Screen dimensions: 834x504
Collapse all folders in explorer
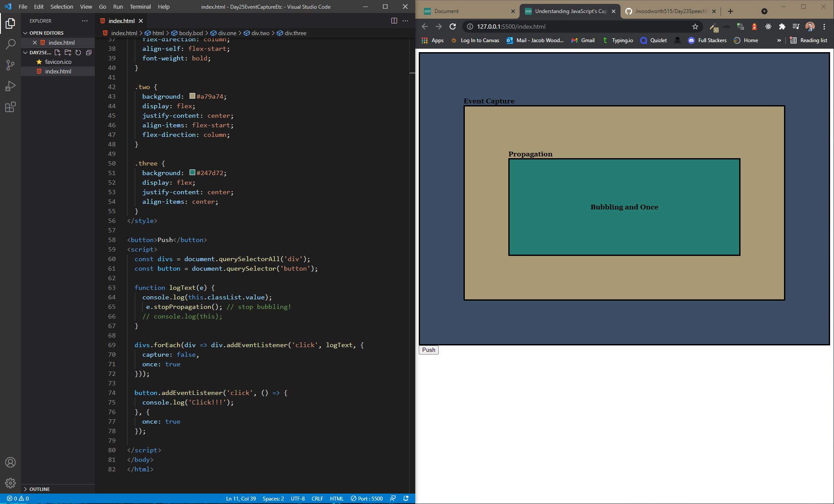coord(89,53)
